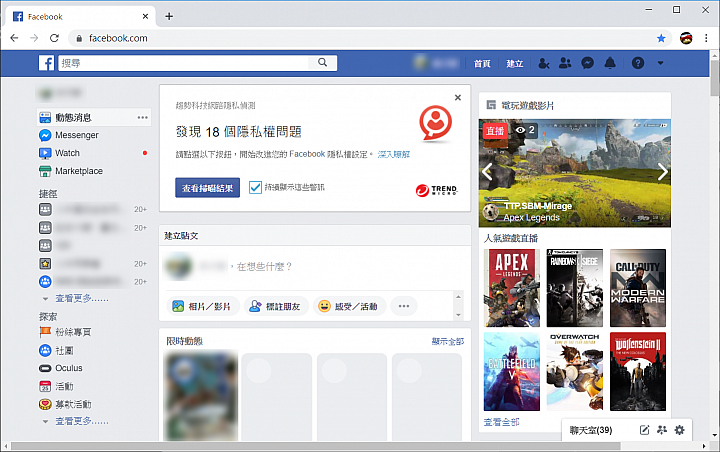Click browser back arrow
720x452 pixels.
(14, 38)
